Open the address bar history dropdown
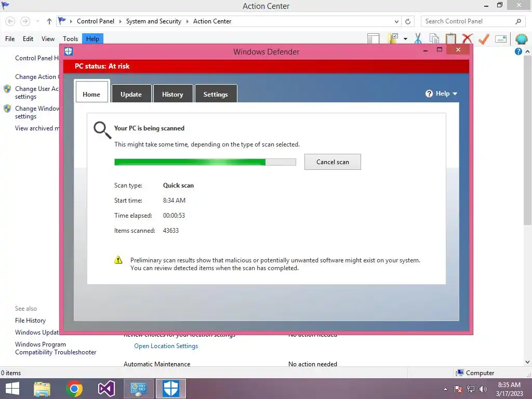Viewport: 532px width, 399px height. (x=396, y=21)
